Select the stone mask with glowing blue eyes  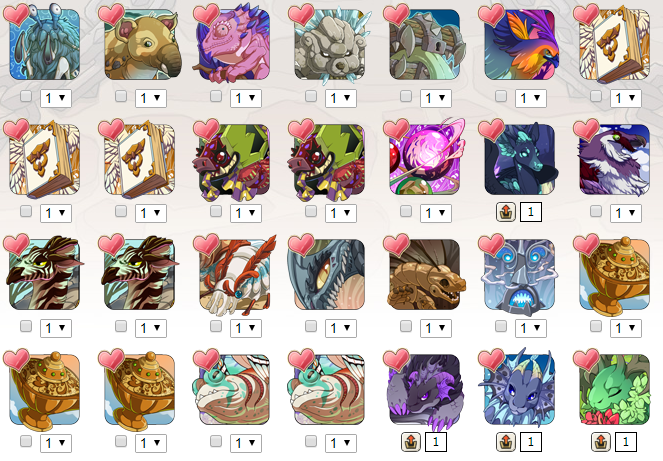point(519,274)
